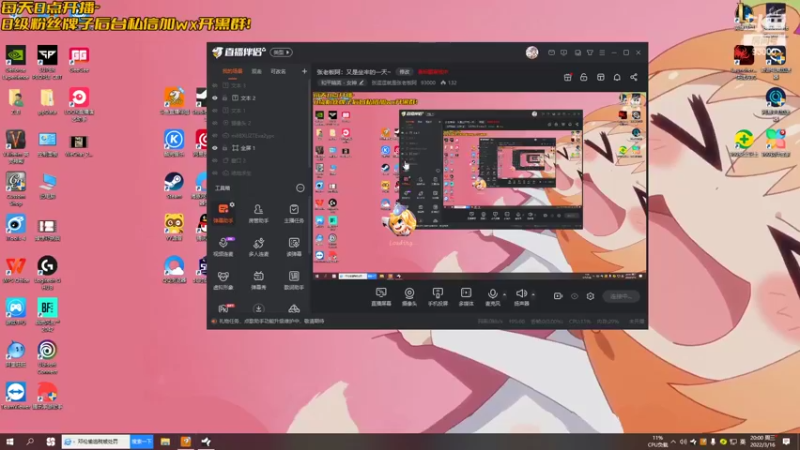Click the Windows Start button
Viewport: 800px width, 450px height.
pyautogui.click(x=9, y=441)
